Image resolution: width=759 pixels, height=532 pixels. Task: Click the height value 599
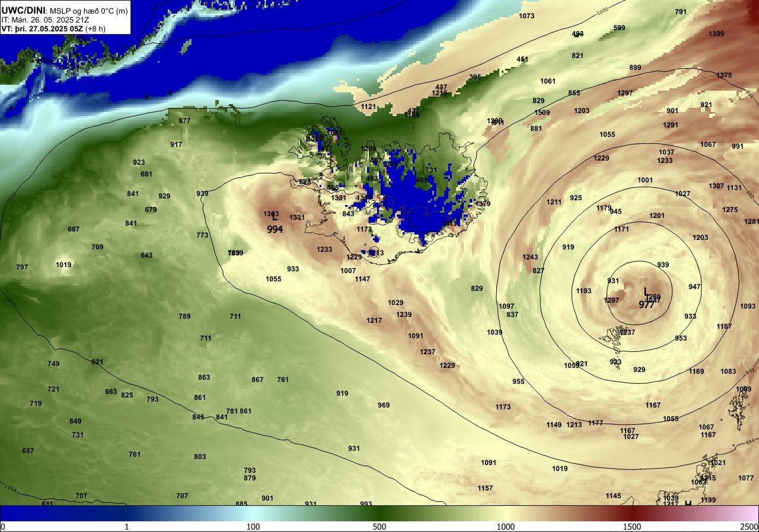tap(619, 28)
